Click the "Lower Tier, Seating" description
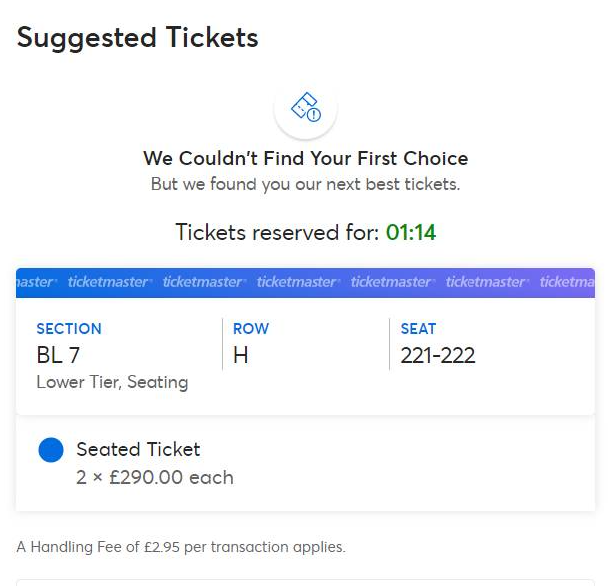 point(112,382)
